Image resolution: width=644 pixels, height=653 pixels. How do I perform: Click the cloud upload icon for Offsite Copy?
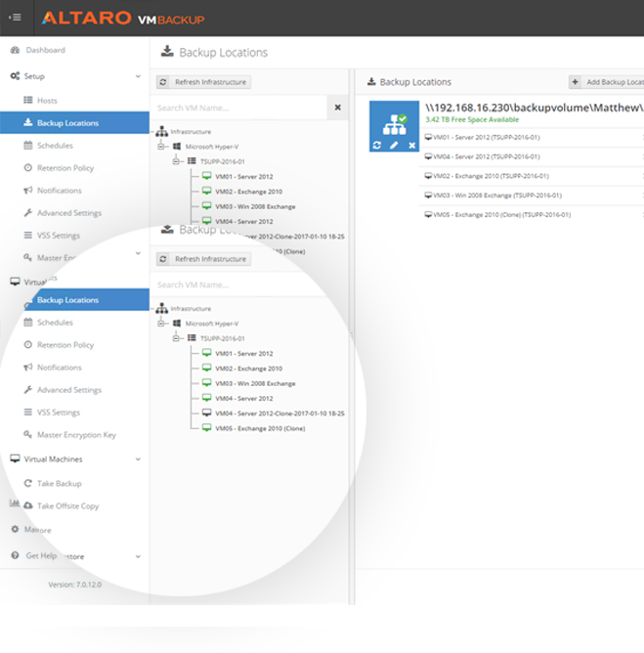point(28,505)
